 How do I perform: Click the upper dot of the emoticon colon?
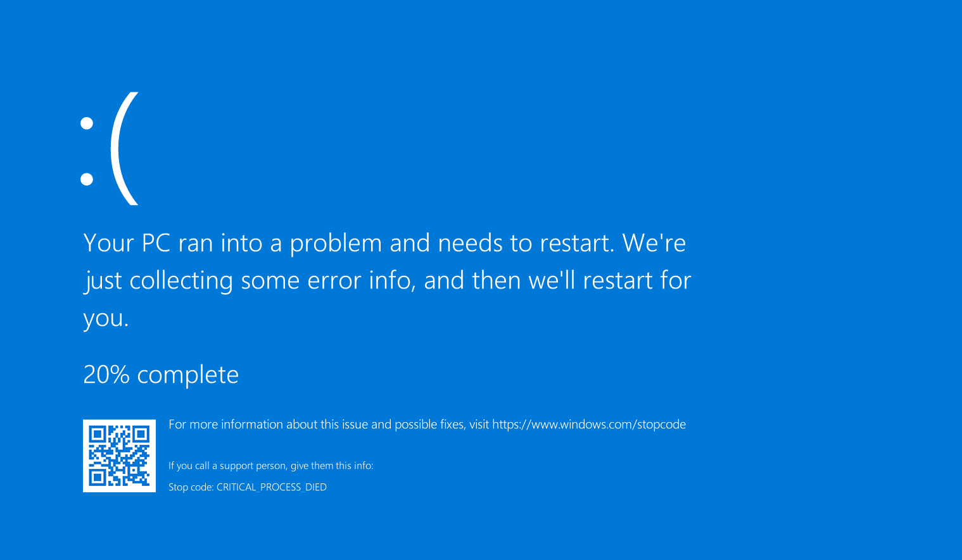pos(87,123)
